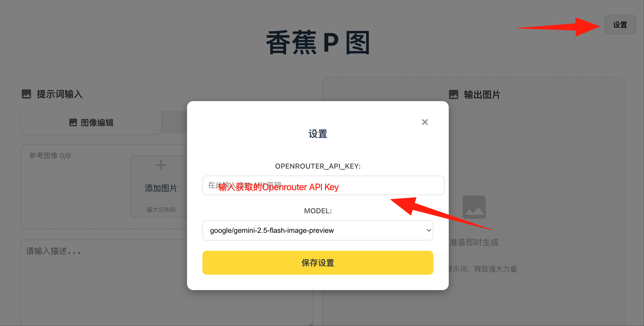644x326 pixels.
Task: Click the picture icon on the 图像编辑 tab
Action: click(x=73, y=122)
